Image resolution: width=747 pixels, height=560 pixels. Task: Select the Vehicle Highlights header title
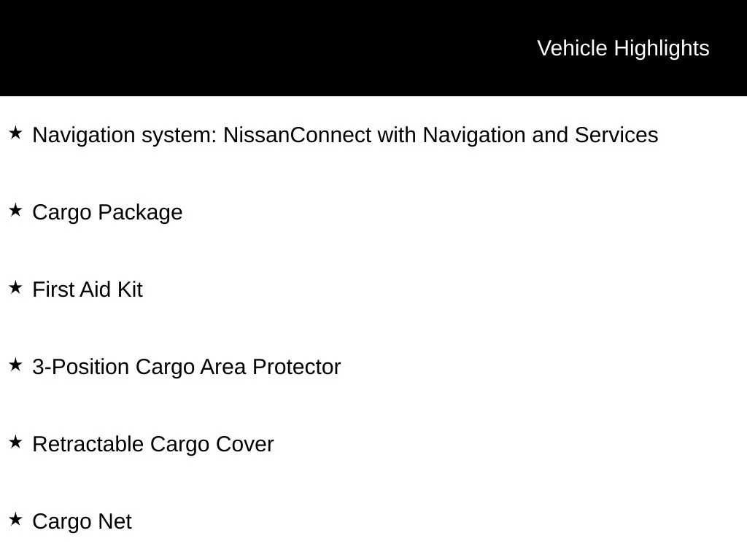tap(623, 49)
